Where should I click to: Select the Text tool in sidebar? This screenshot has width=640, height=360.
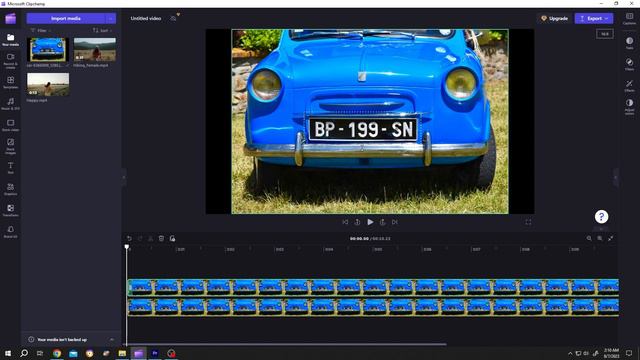(11, 167)
